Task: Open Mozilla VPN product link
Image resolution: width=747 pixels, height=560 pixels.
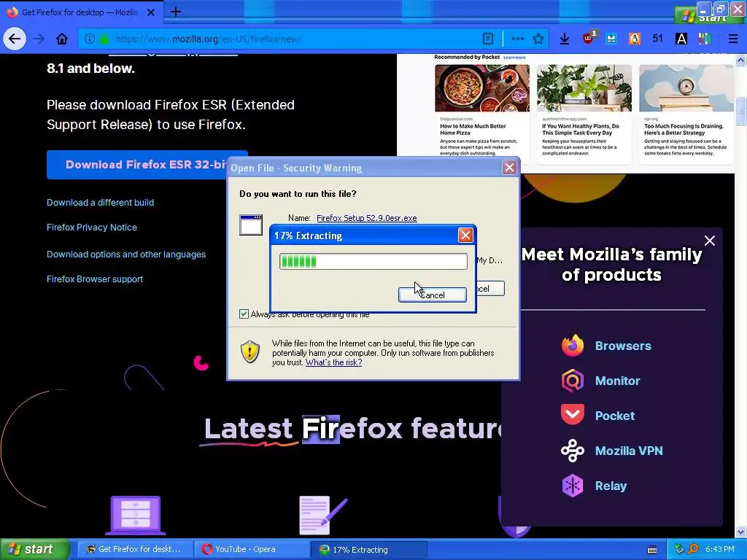Action: click(629, 451)
